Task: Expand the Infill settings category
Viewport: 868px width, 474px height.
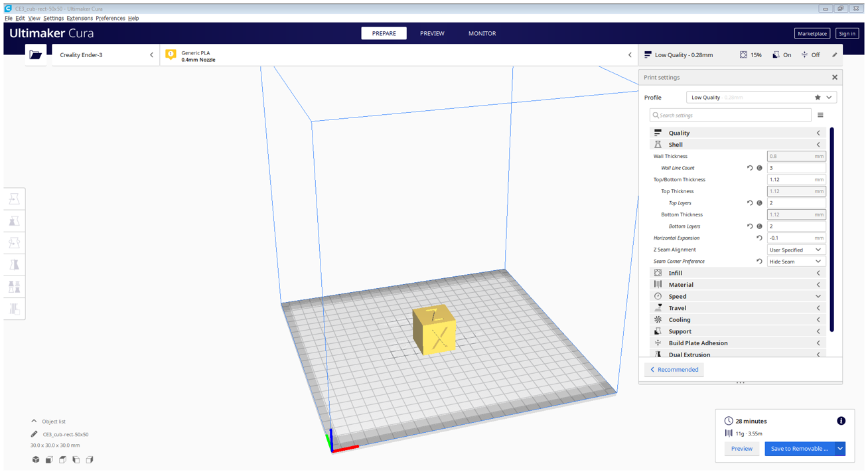Action: pyautogui.click(x=738, y=273)
